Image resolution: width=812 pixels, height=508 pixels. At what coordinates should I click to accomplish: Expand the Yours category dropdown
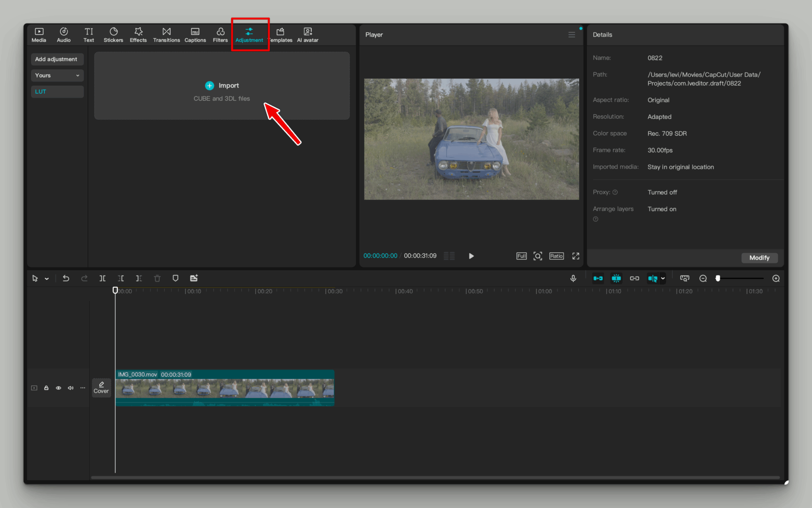57,75
